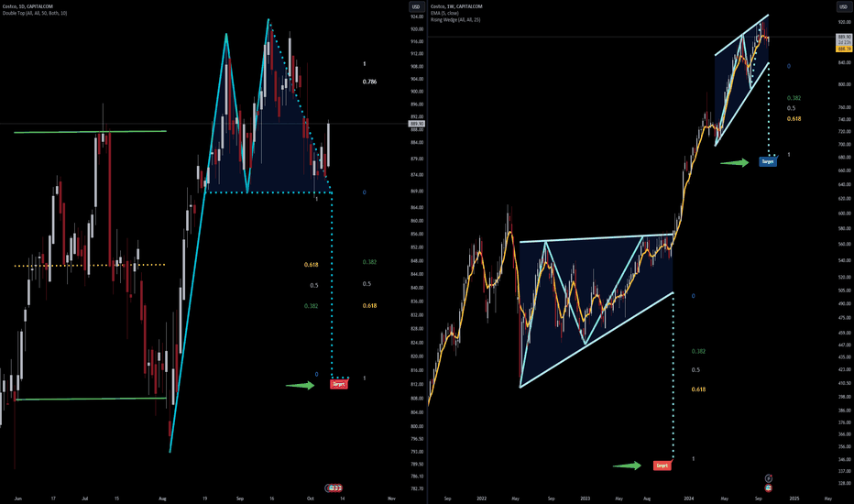Click the Oct label on the daily time axis
Image resolution: width=854 pixels, height=504 pixels.
click(x=310, y=499)
